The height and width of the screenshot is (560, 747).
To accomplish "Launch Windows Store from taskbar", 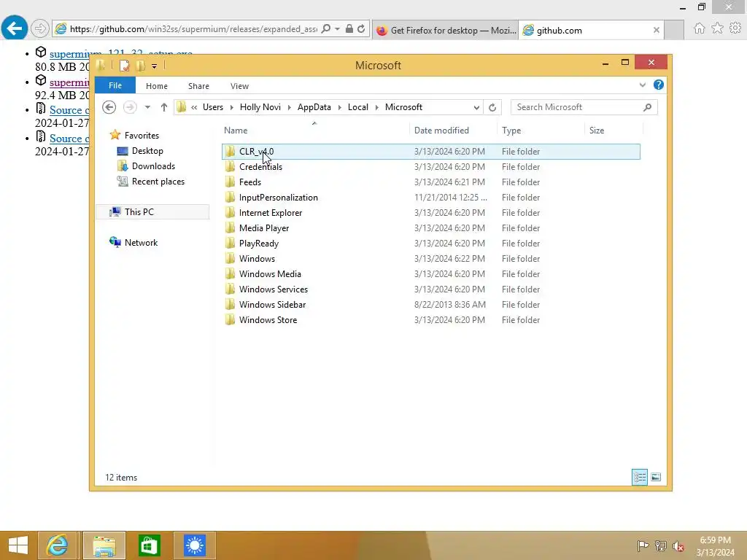I will click(149, 545).
